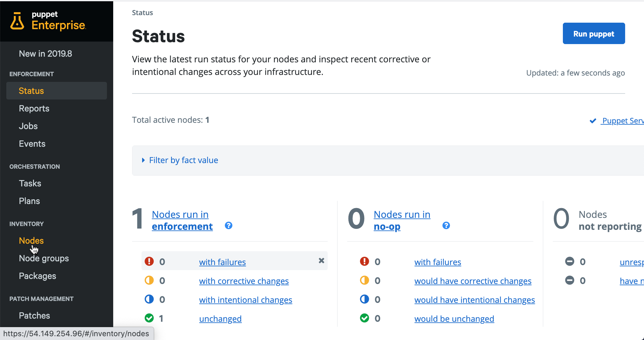Open Puppet Services status link

pos(623,121)
